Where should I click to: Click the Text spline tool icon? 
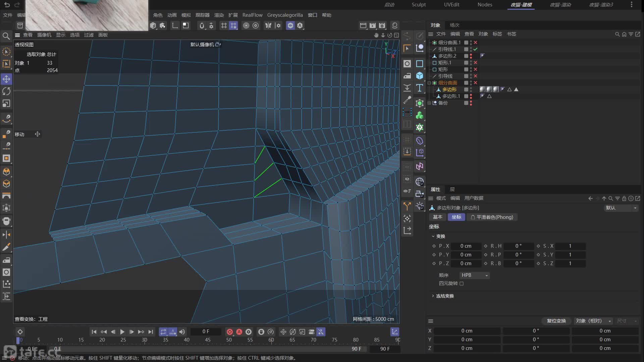[419, 88]
